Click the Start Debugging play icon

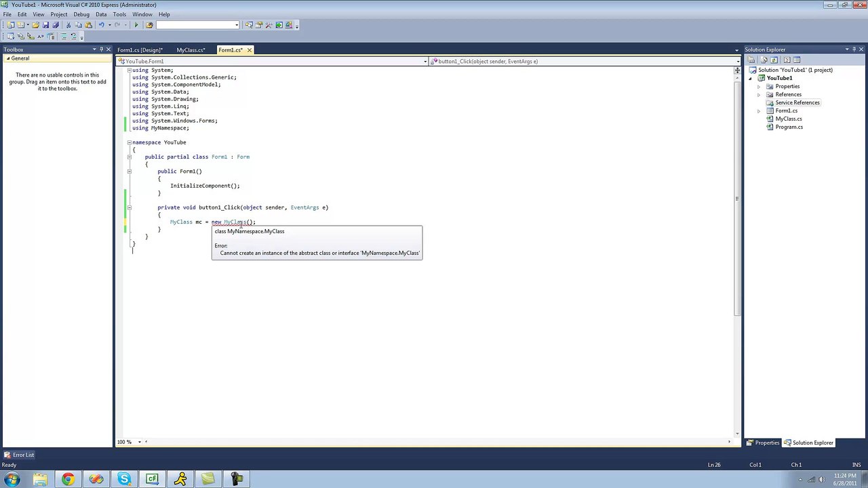pyautogui.click(x=136, y=25)
